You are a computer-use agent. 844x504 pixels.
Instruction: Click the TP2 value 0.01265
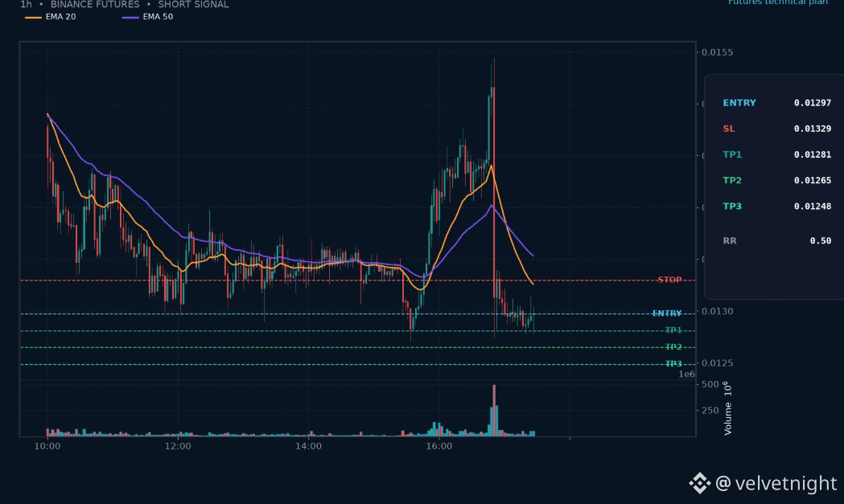tap(813, 180)
